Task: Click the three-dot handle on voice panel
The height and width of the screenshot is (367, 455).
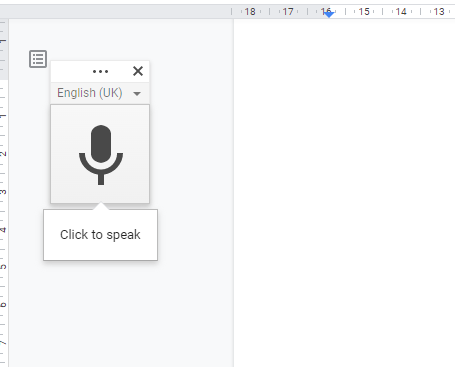Action: pyautogui.click(x=100, y=71)
